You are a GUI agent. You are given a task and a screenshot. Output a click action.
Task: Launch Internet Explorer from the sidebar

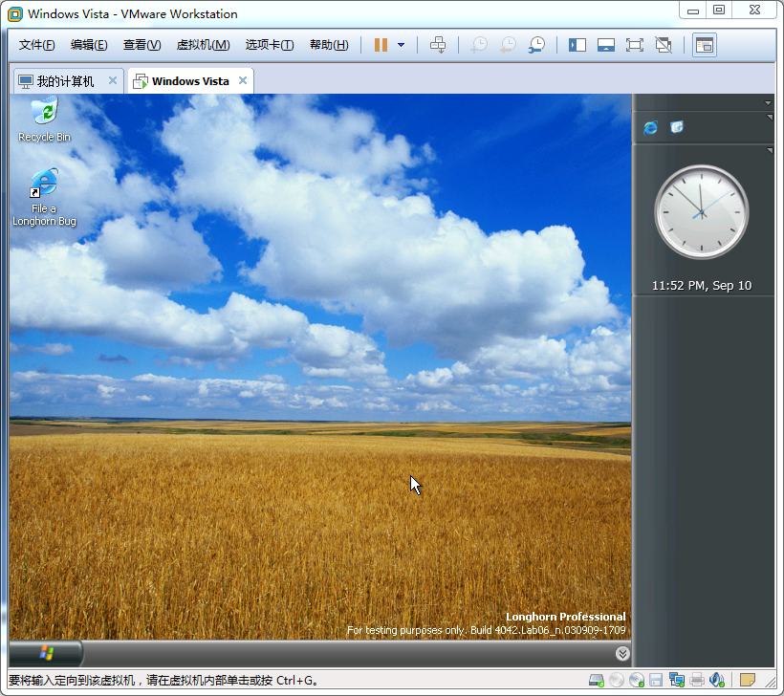click(x=650, y=127)
